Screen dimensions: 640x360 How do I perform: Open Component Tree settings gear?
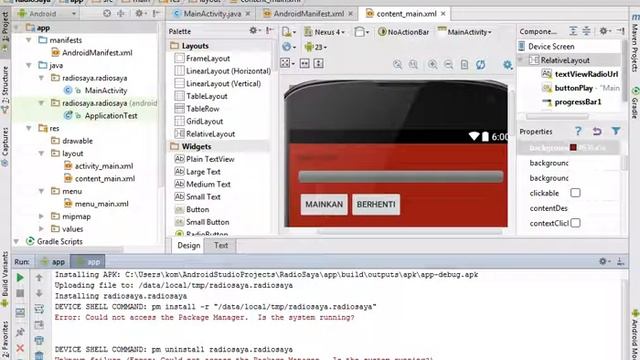tap(604, 31)
